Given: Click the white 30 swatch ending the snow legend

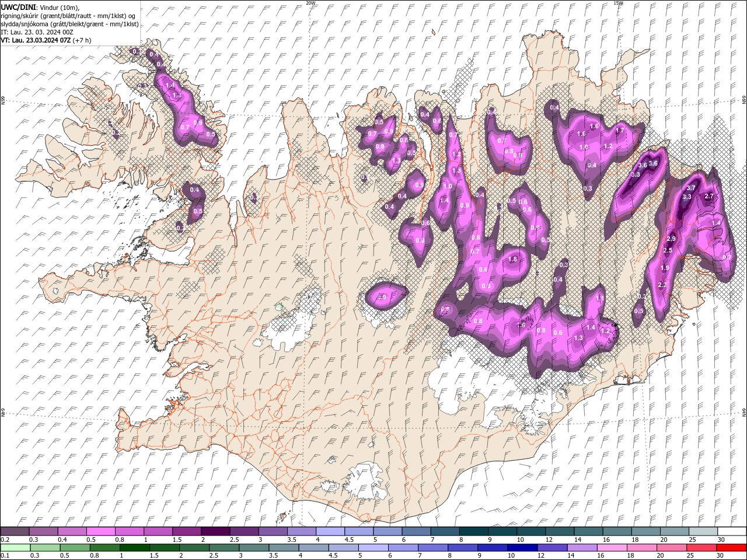Looking at the screenshot, I should coord(731,531).
